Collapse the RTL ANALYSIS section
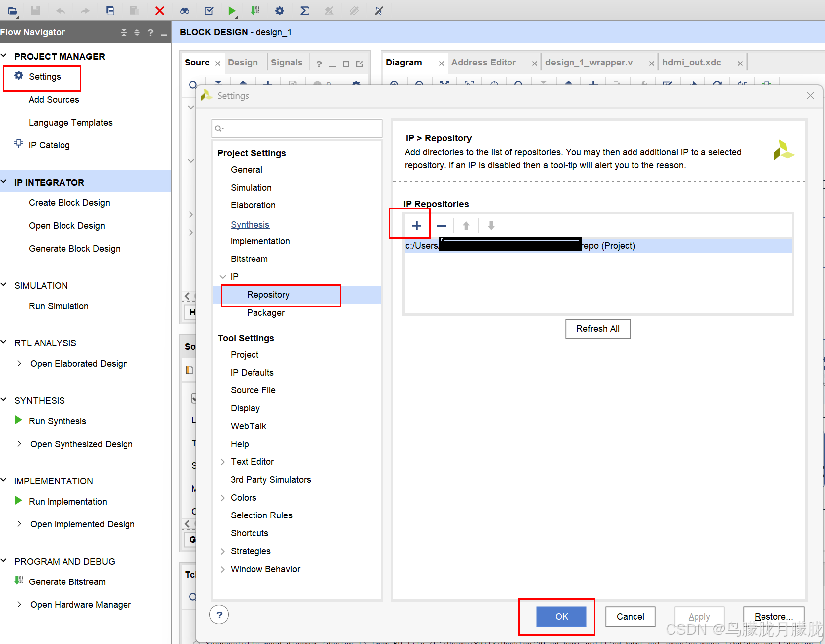Screen dimensions: 825x644 (x=4, y=342)
